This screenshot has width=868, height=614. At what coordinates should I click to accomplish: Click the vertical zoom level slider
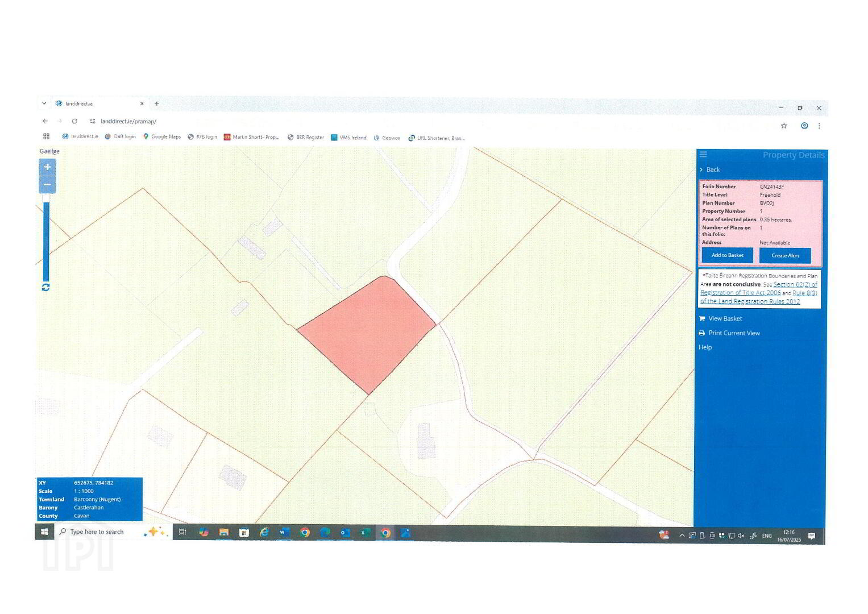click(x=46, y=240)
